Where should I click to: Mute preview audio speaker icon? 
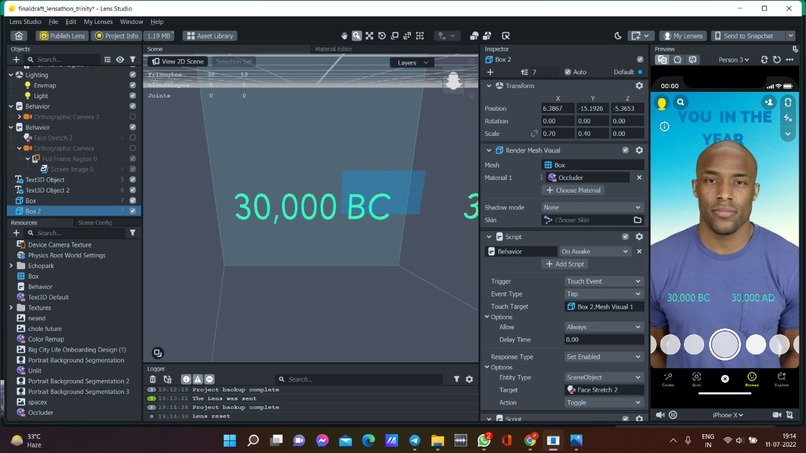[661, 415]
